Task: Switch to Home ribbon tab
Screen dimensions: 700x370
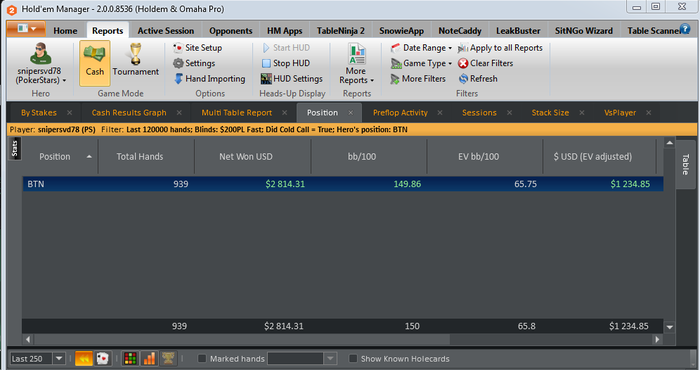Action: 65,31
